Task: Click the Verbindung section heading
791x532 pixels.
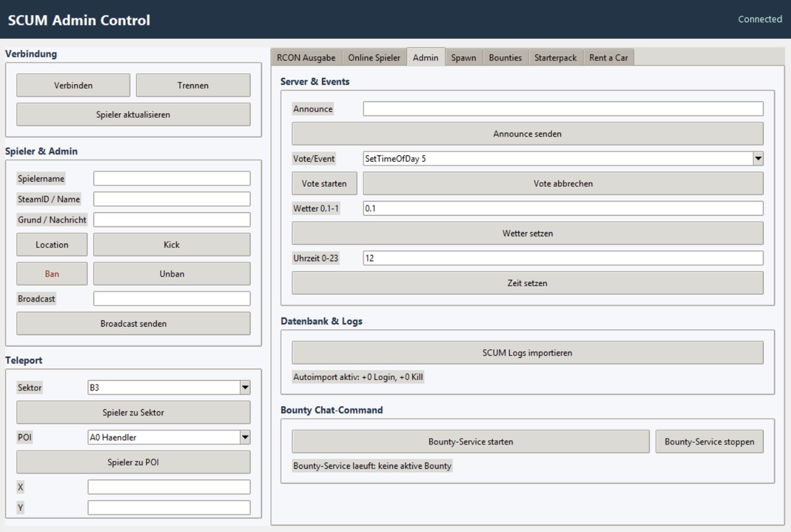Action: tap(31, 54)
